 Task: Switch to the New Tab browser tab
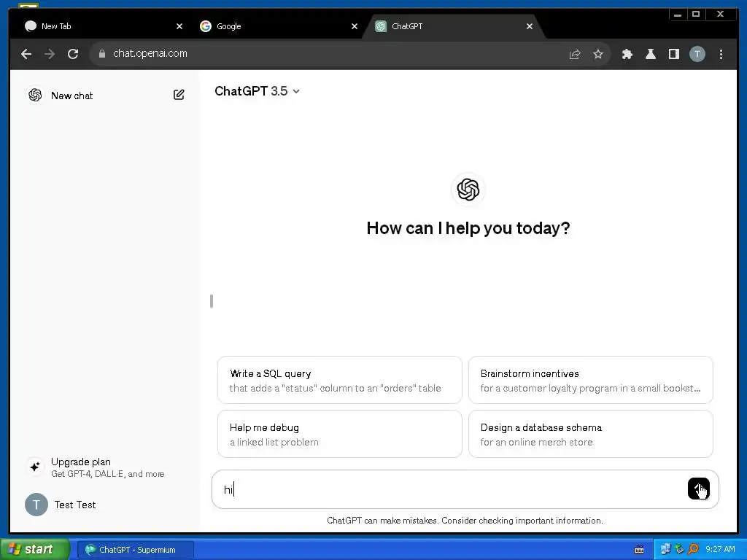point(102,27)
